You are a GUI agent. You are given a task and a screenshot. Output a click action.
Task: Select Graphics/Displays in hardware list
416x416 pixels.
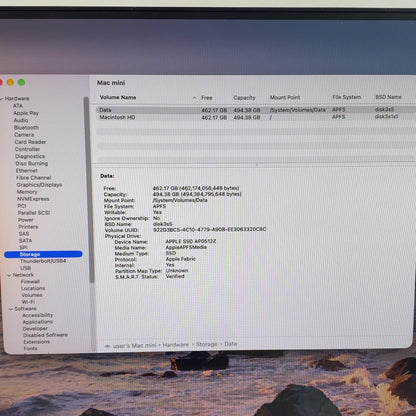click(x=39, y=185)
